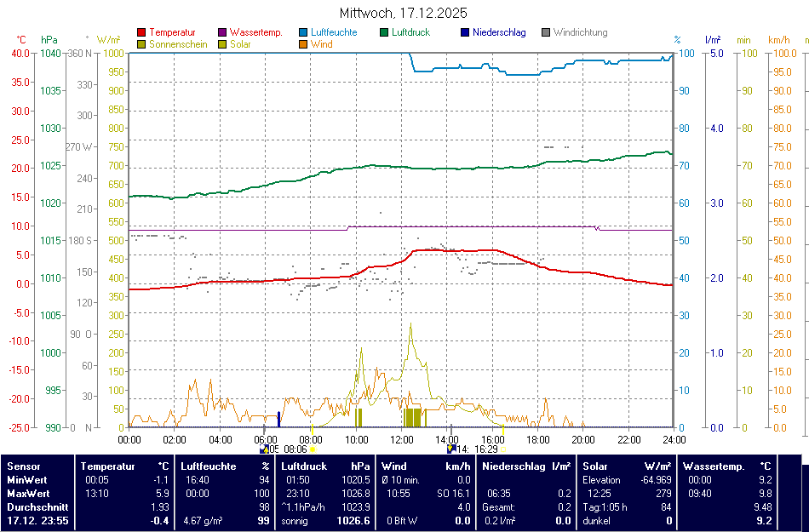
Task: Click the gray Windrichtung legend square
Action: pyautogui.click(x=546, y=32)
